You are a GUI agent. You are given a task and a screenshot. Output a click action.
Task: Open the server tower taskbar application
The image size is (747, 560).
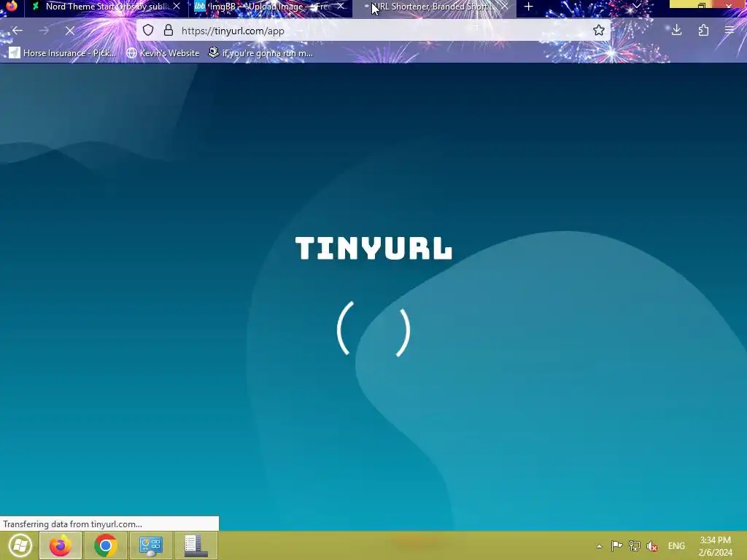(196, 545)
